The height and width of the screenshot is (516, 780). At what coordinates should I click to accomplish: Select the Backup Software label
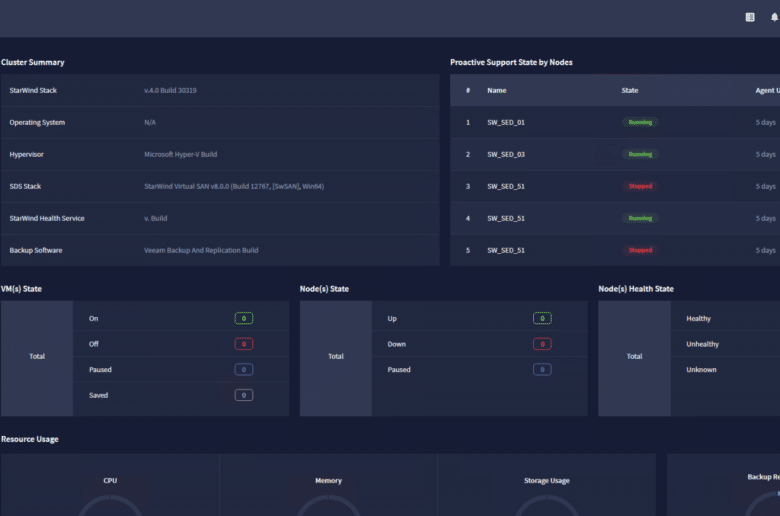point(36,250)
